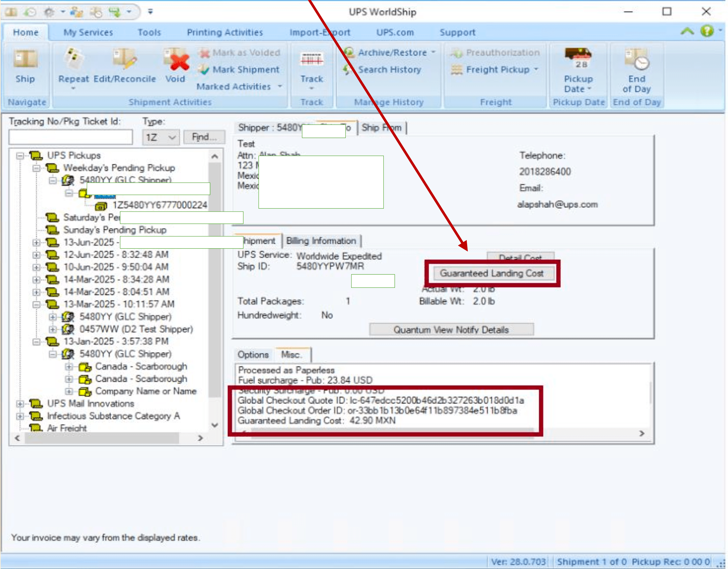
Task: Click the Find... button
Action: [x=204, y=137]
